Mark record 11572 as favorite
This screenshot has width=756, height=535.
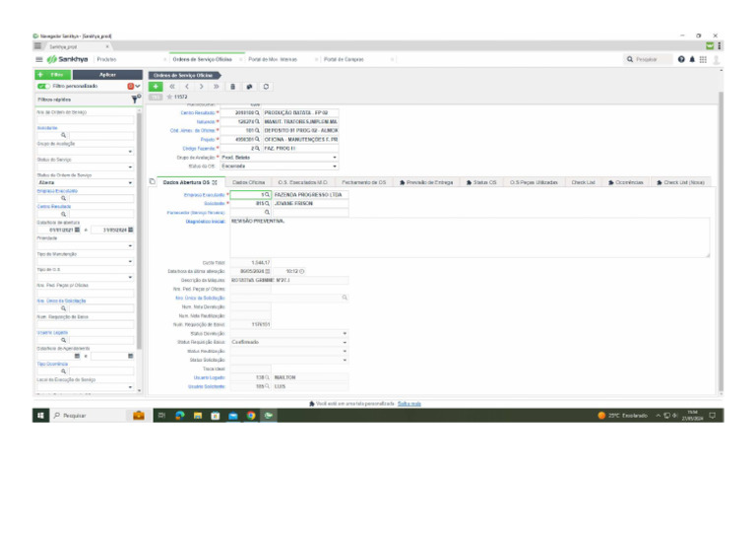[x=169, y=97]
